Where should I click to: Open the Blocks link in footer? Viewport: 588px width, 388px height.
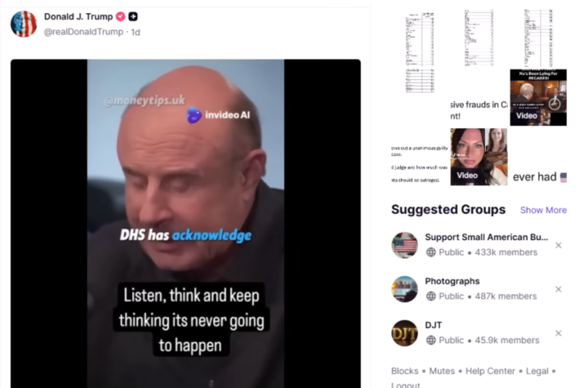coord(404,371)
